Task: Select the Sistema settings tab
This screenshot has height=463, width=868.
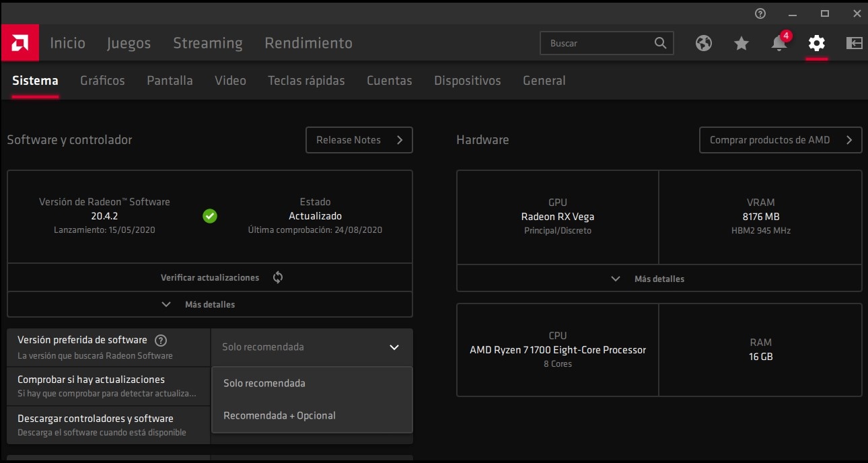Action: tap(35, 81)
